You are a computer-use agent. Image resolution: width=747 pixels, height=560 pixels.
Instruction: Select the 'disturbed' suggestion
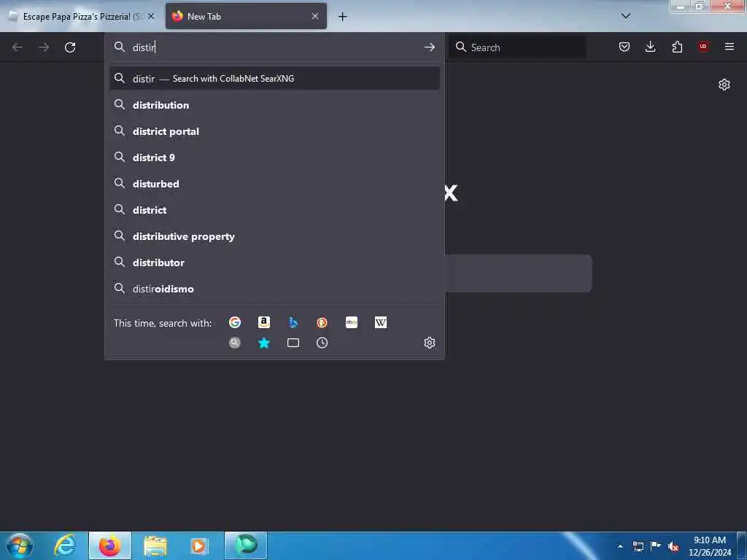click(x=275, y=183)
